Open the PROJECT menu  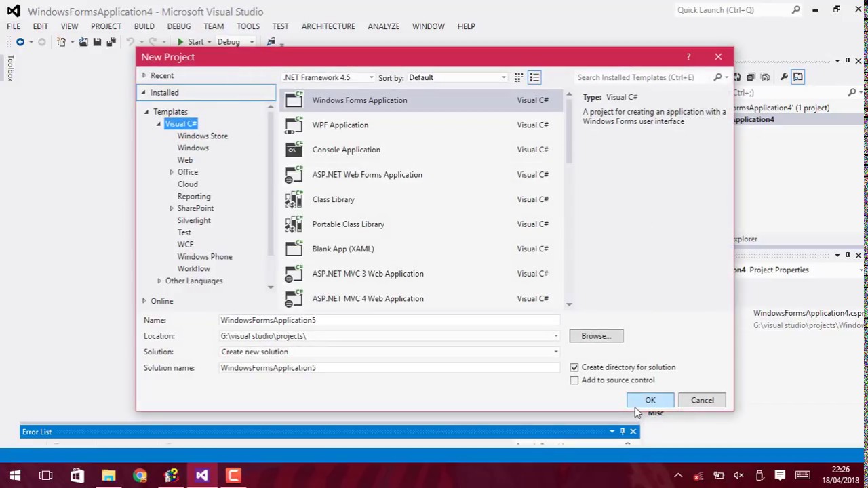tap(106, 26)
